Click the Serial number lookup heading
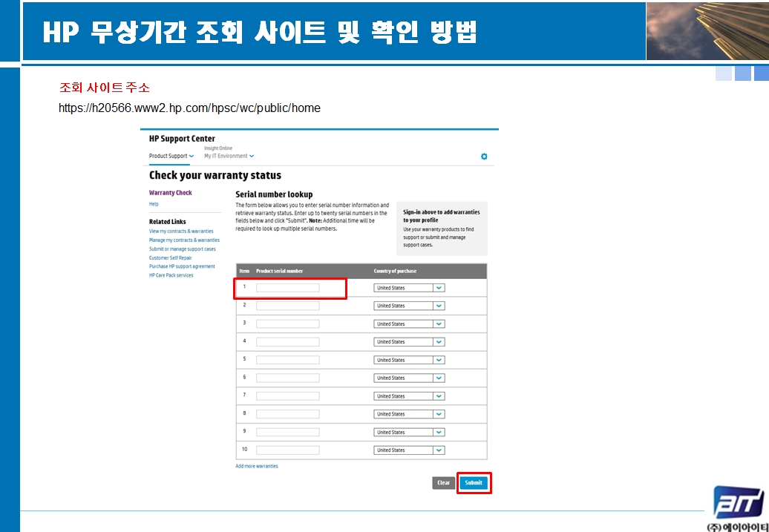Image resolution: width=769 pixels, height=532 pixels. click(274, 194)
